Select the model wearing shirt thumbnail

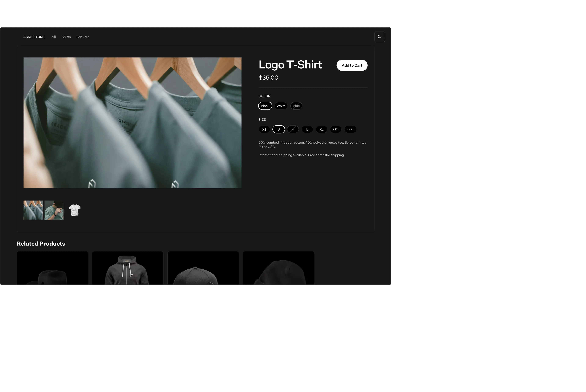[x=54, y=210]
